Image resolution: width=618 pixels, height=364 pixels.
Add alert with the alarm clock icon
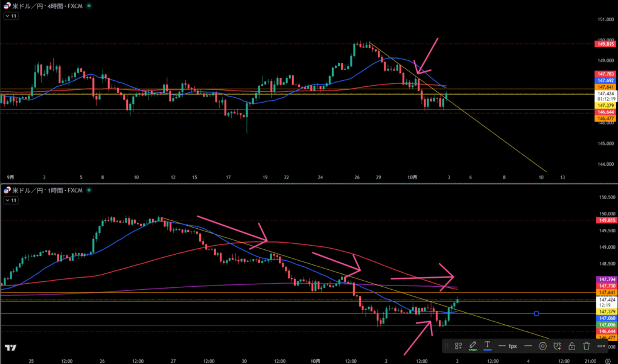[x=557, y=346]
